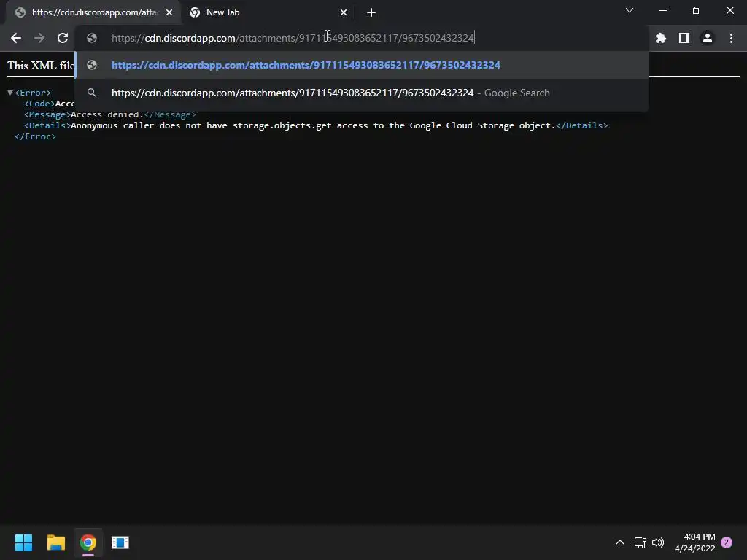This screenshot has height=560, width=747.
Task: Select the highlighted cdn.discordapp.com URL suggestion
Action: (x=362, y=65)
